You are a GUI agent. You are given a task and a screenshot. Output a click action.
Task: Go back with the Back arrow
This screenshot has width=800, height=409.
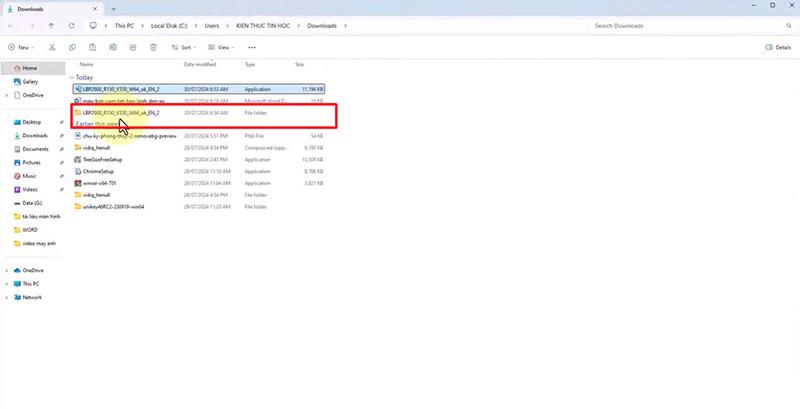click(11, 25)
